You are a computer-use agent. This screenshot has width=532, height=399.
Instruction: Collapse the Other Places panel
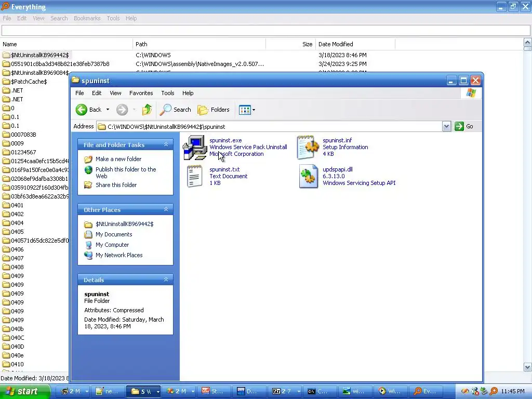pyautogui.click(x=166, y=209)
